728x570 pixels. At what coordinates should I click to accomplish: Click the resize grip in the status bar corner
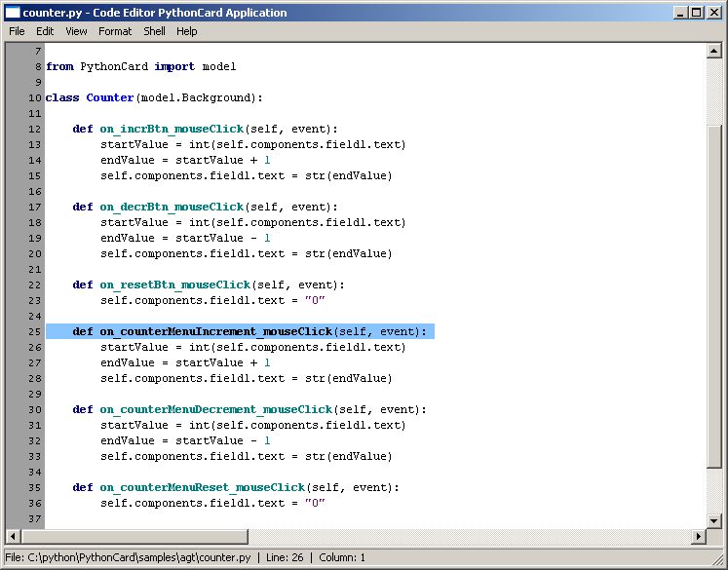717,559
